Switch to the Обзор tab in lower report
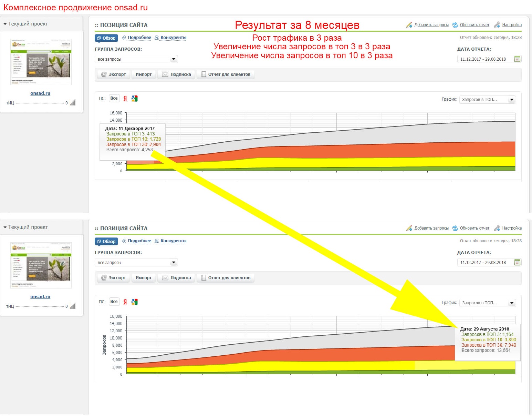 pyautogui.click(x=106, y=241)
